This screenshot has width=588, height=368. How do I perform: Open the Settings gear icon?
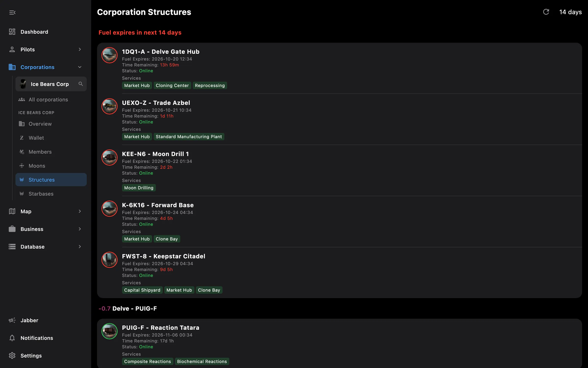pyautogui.click(x=12, y=355)
